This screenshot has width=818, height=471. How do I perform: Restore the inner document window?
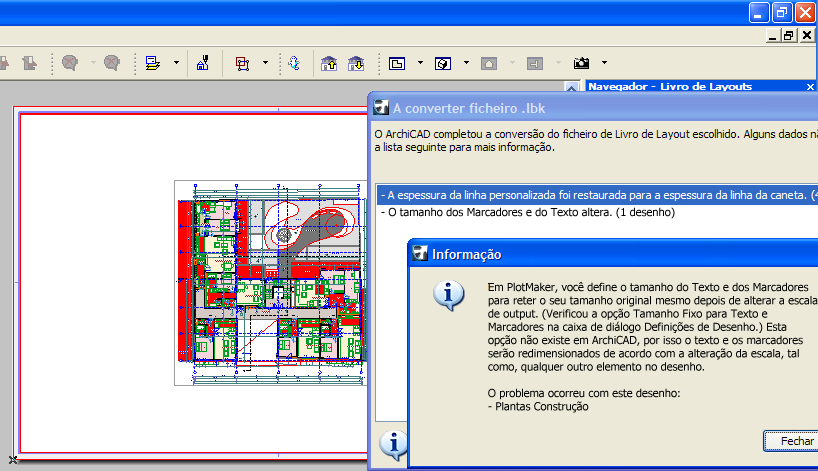pyautogui.click(x=788, y=35)
